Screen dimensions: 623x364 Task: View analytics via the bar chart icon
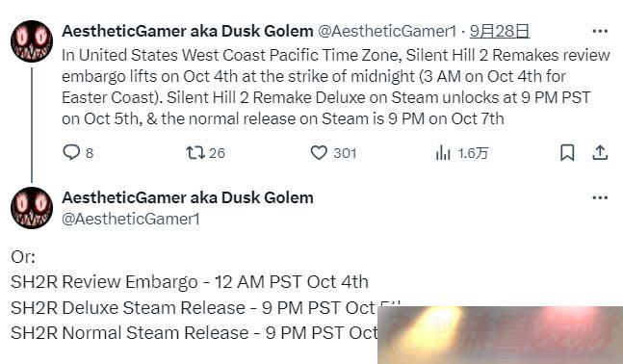pyautogui.click(x=443, y=152)
